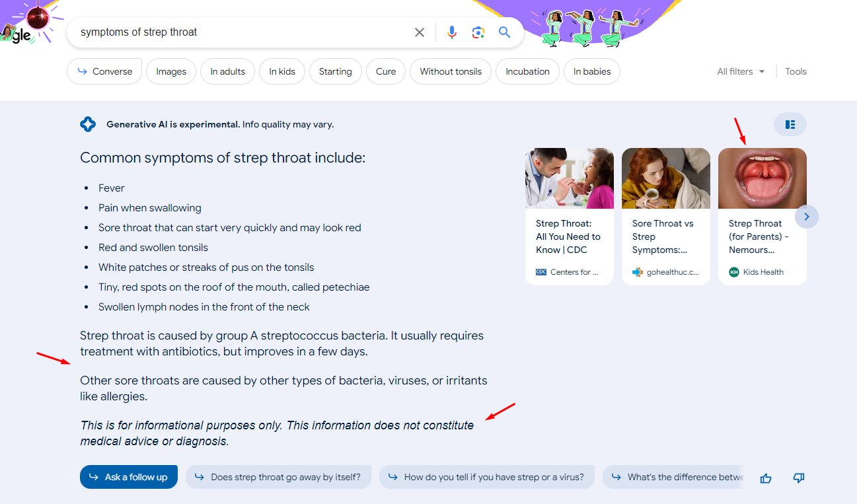Clear the search box with the X icon

coord(420,32)
